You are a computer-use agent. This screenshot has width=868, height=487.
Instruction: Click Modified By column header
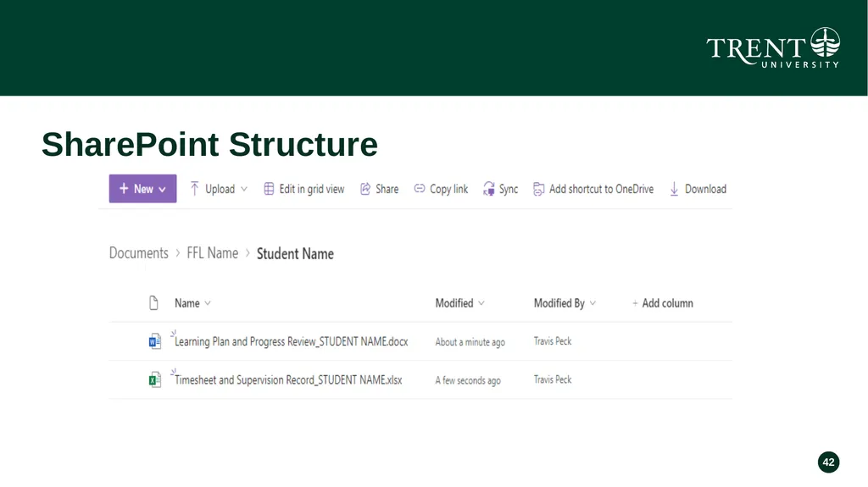click(559, 302)
